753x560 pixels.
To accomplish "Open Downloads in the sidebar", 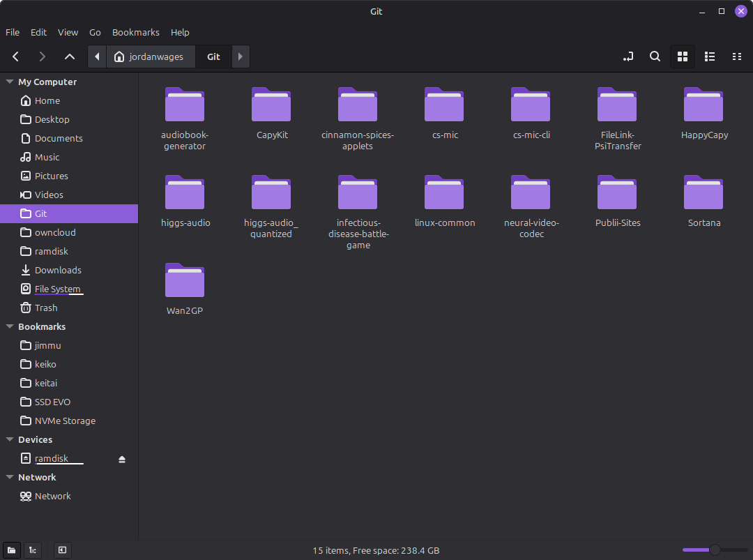I will [69, 270].
